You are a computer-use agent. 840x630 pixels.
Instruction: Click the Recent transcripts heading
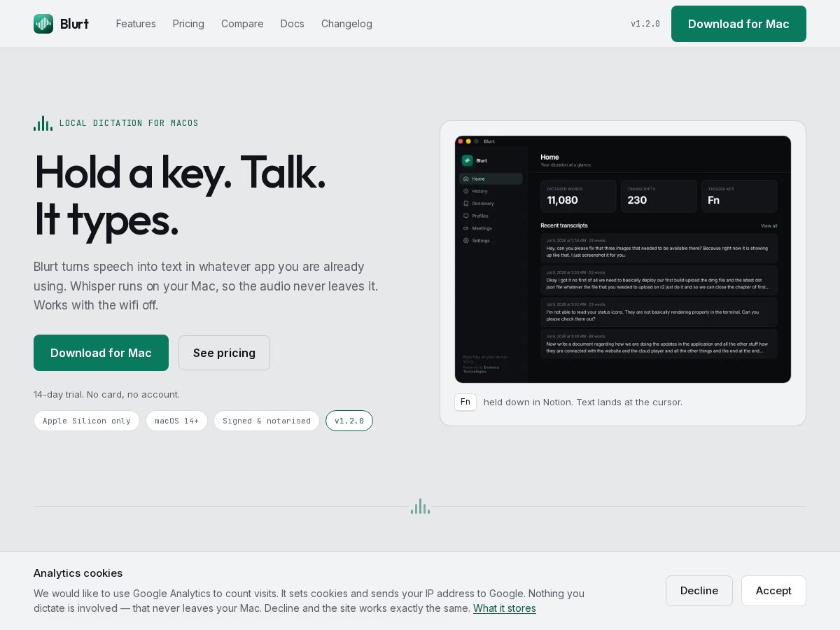pyautogui.click(x=564, y=225)
